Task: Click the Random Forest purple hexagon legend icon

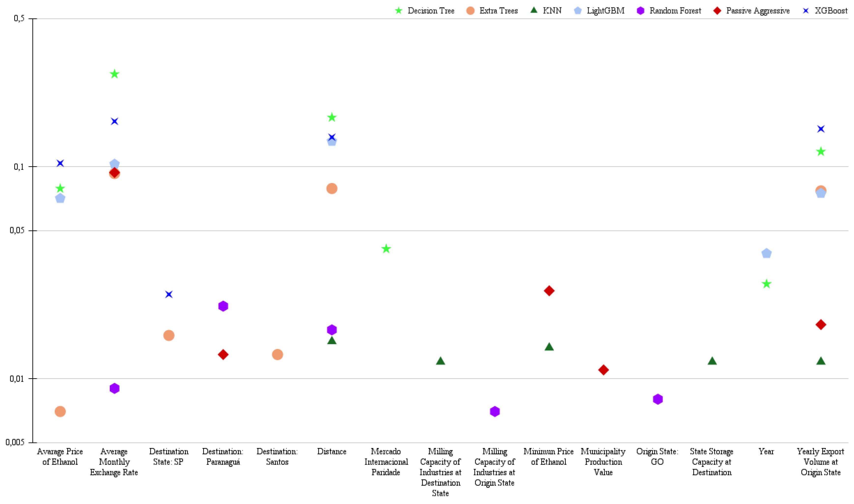Action: tap(641, 11)
